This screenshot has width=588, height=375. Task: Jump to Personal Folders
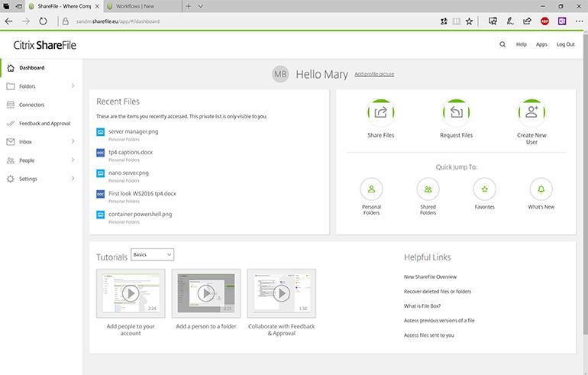(x=371, y=189)
